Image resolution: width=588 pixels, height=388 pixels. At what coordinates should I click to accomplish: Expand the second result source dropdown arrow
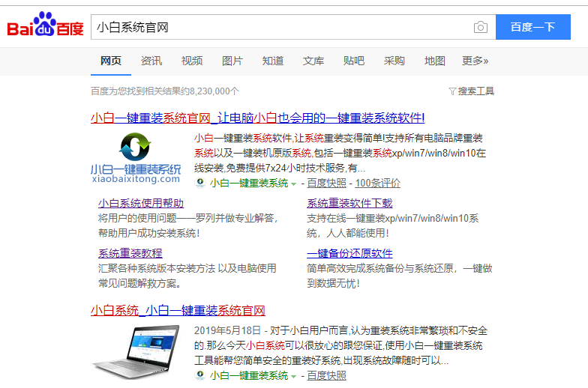point(294,376)
